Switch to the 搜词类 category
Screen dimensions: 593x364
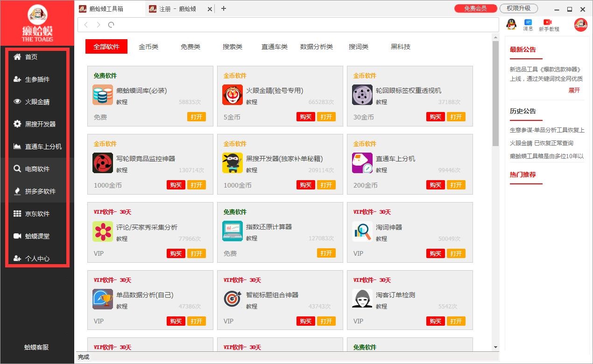click(359, 47)
